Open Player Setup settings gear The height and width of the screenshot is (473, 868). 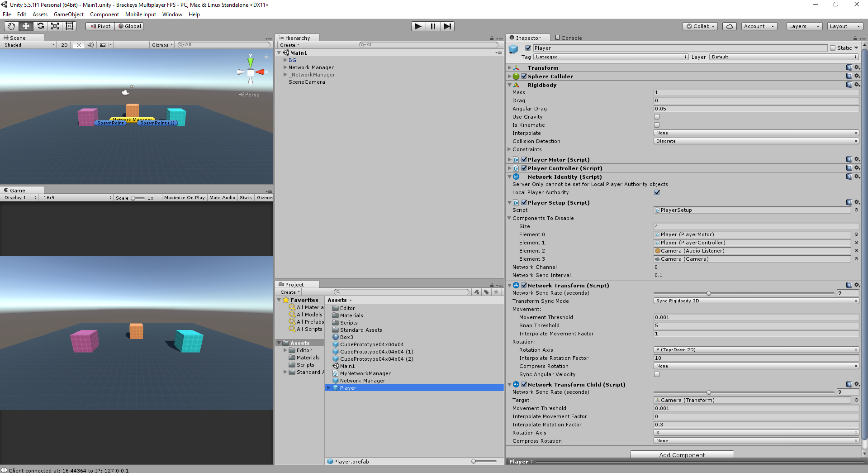pyautogui.click(x=857, y=202)
